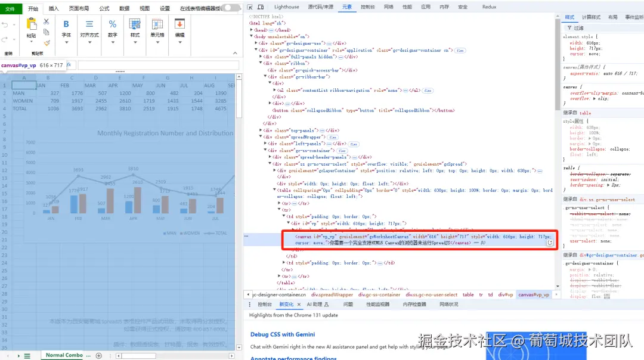Open the 控制台 (Console) top DevTools tab
This screenshot has width=644, height=360.
pos(367,7)
